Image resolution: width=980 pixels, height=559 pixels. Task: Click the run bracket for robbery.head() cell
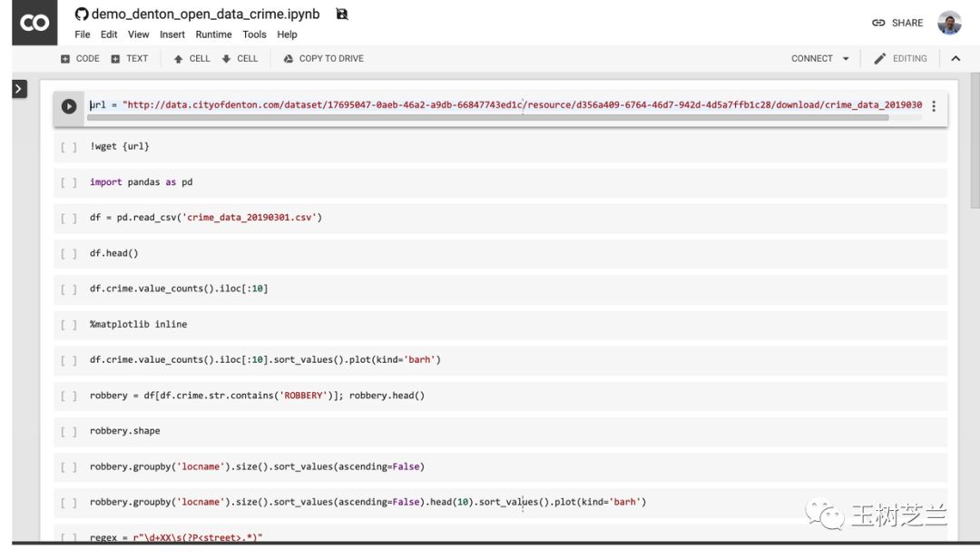69,397
